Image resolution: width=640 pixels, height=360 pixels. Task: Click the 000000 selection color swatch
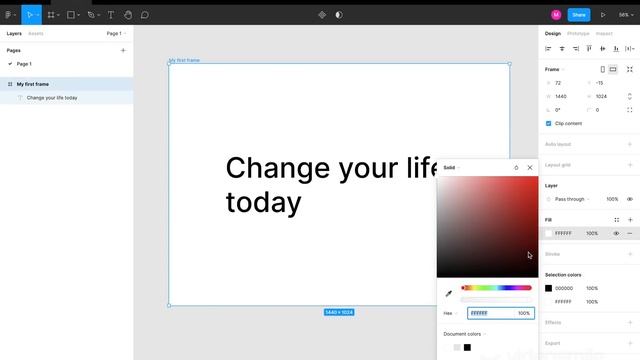549,288
